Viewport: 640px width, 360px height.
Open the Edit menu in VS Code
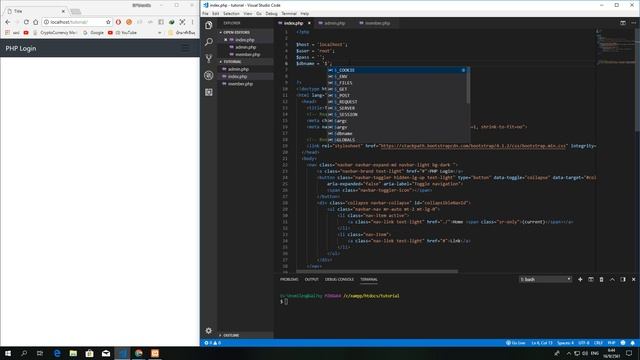216,13
